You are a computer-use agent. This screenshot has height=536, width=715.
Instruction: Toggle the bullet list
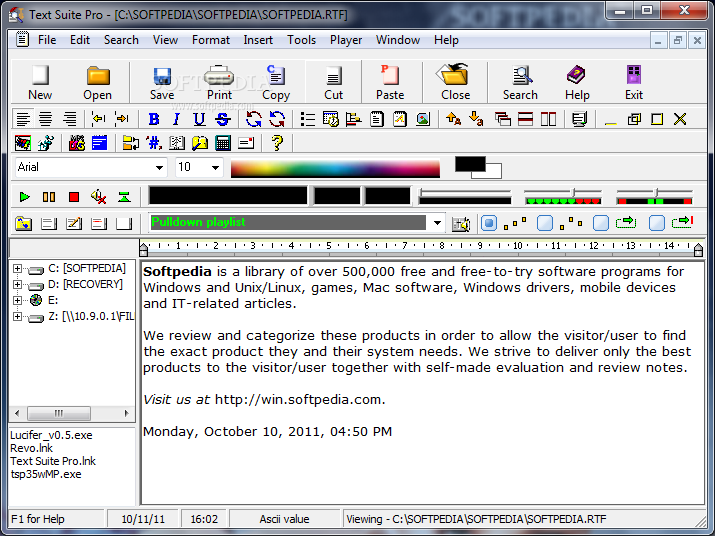point(308,120)
